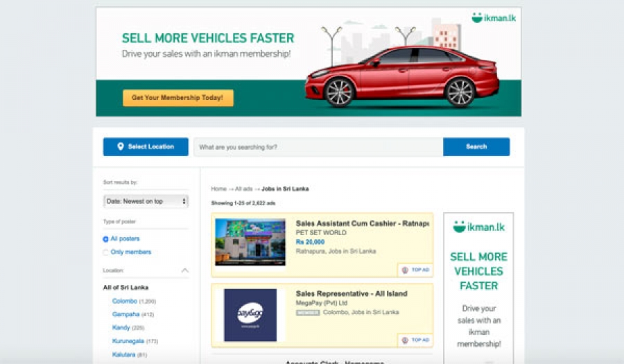Click the TOP AD badge on Sales Representative listing
The height and width of the screenshot is (364, 624).
[x=415, y=340]
